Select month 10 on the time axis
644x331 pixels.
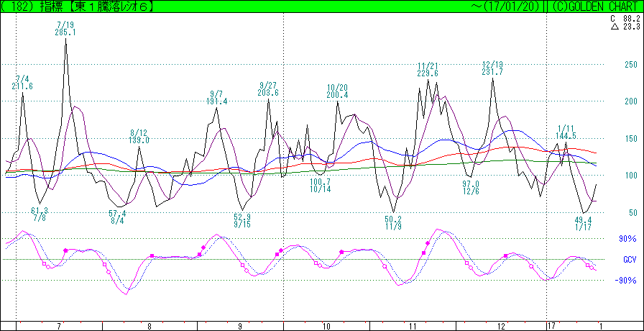click(328, 326)
